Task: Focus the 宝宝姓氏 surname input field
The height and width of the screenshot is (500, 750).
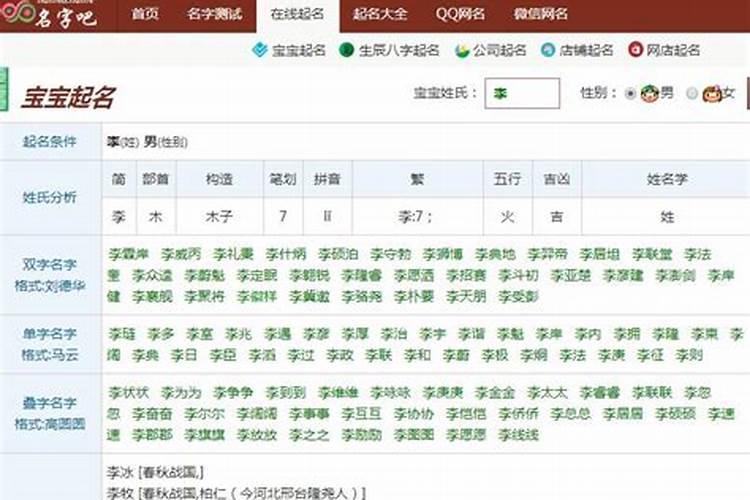Action: [522, 93]
